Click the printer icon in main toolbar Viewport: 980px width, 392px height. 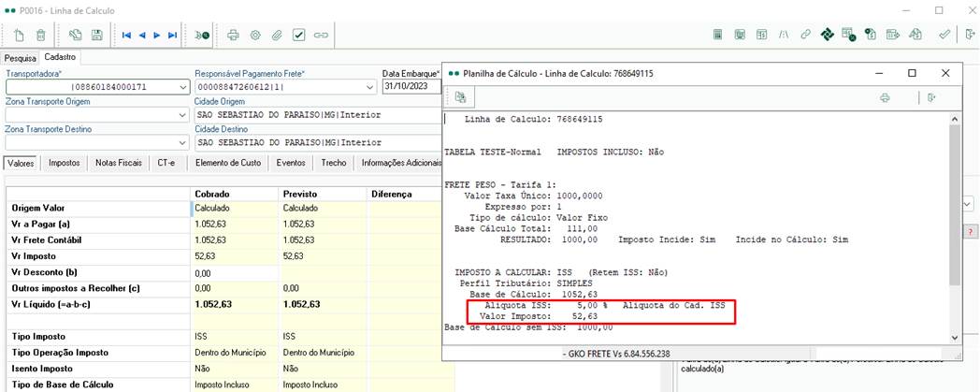(233, 35)
